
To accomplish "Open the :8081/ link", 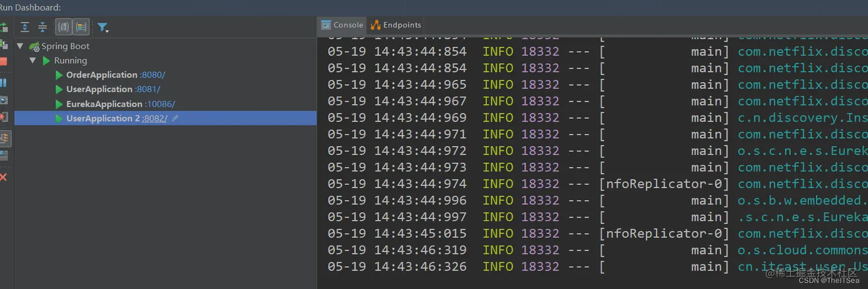I will pyautogui.click(x=148, y=89).
